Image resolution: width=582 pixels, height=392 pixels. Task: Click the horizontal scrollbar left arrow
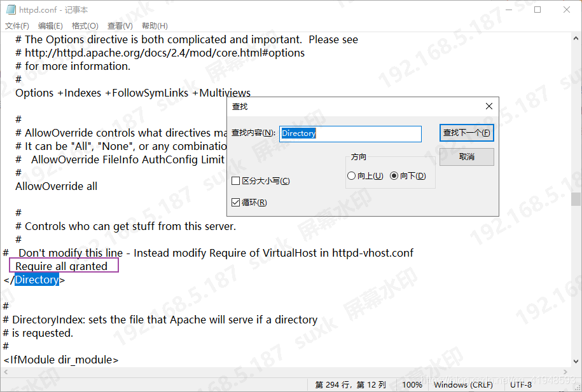point(6,372)
